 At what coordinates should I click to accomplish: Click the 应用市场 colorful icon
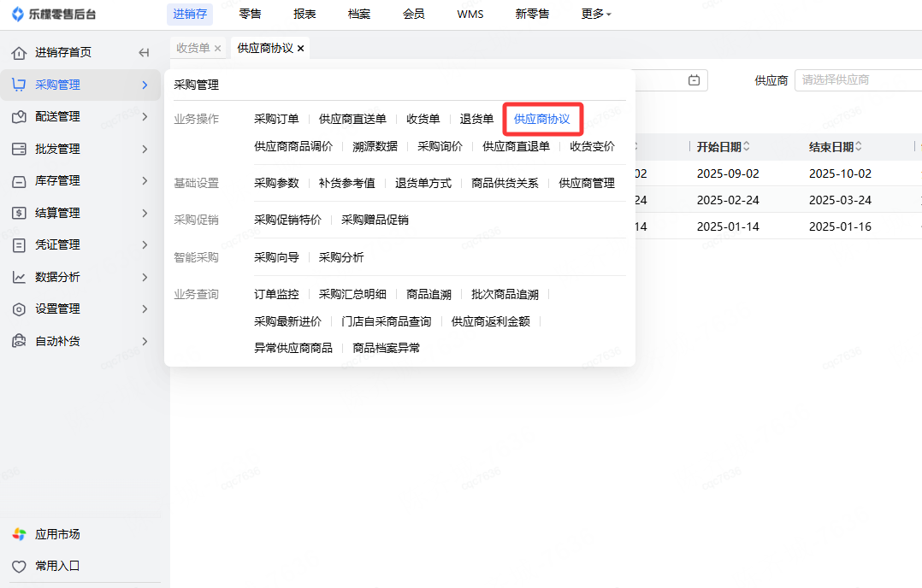point(19,534)
